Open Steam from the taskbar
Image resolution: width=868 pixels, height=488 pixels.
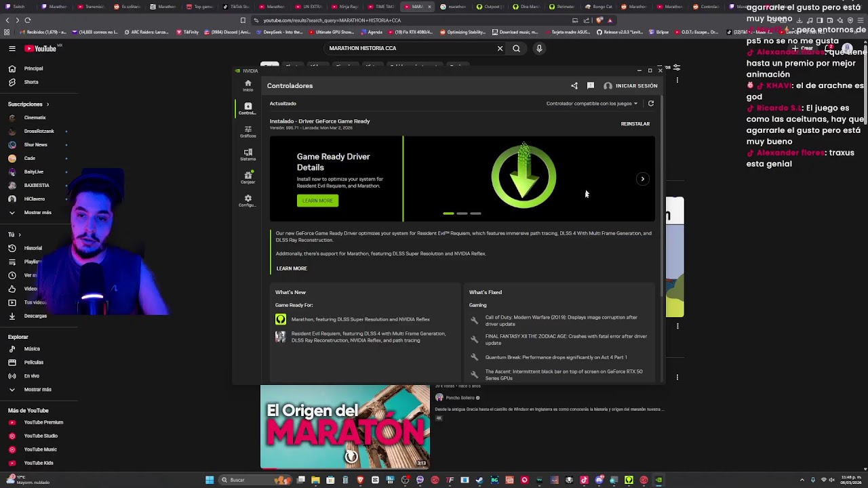(x=479, y=480)
